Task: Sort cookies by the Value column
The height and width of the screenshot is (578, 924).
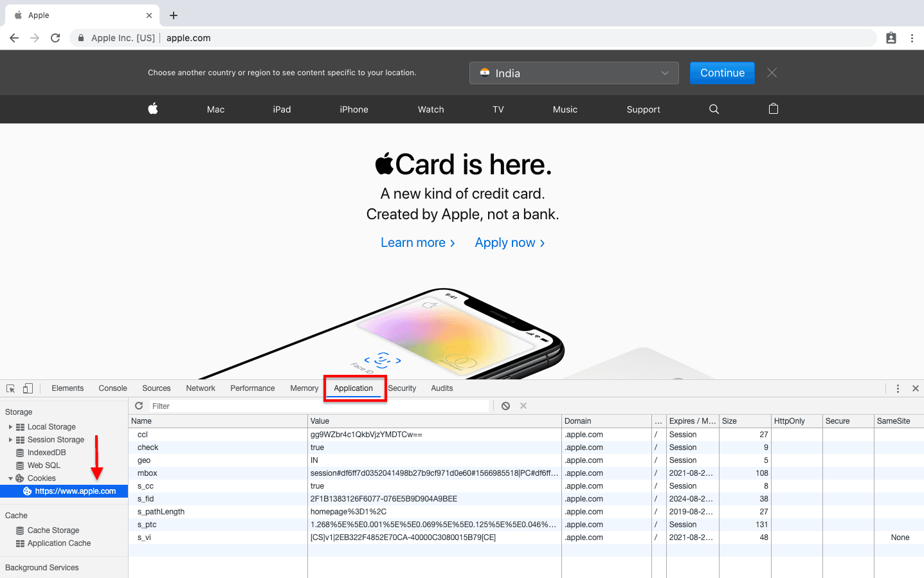Action: 435,421
